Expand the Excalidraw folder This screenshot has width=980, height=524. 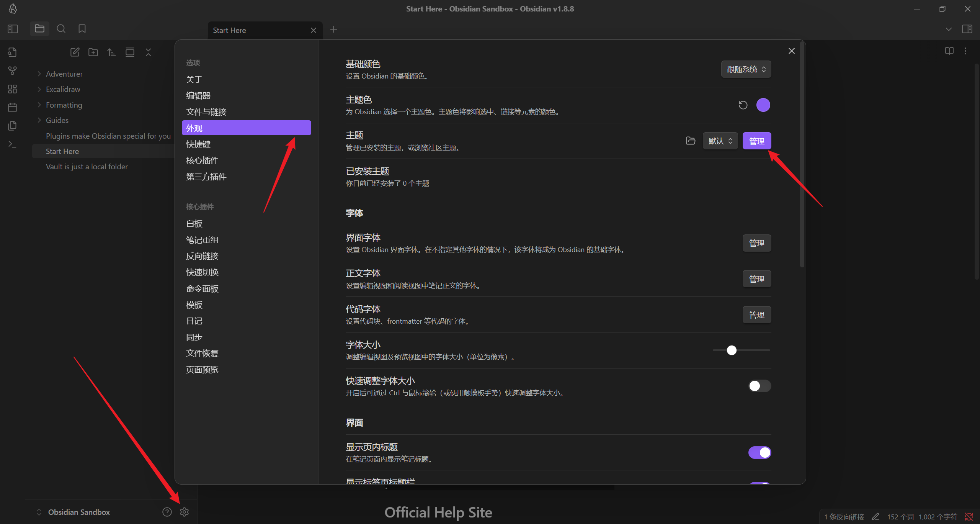[x=63, y=89]
